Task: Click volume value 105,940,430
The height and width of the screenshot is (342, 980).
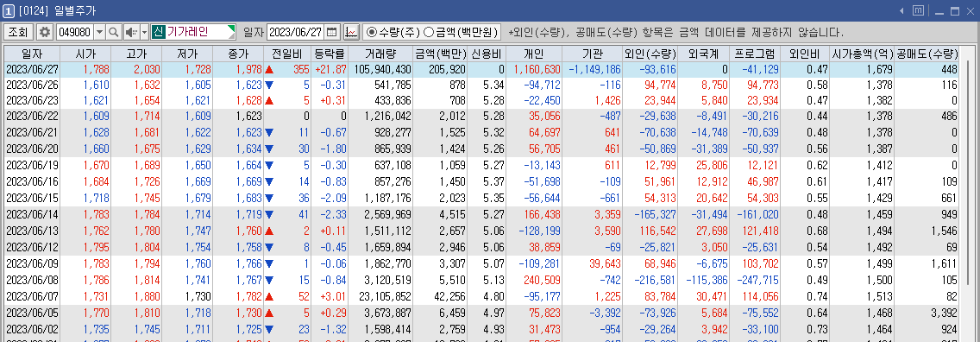Action: (x=382, y=69)
